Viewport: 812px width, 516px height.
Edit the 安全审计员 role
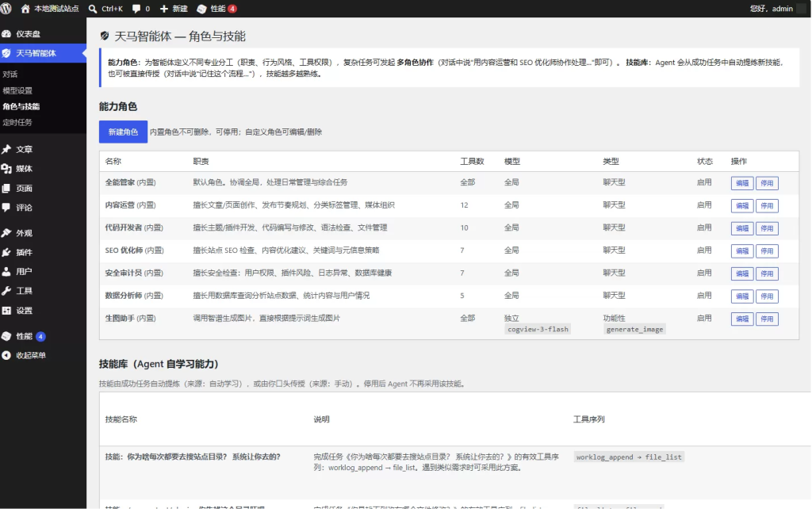742,273
